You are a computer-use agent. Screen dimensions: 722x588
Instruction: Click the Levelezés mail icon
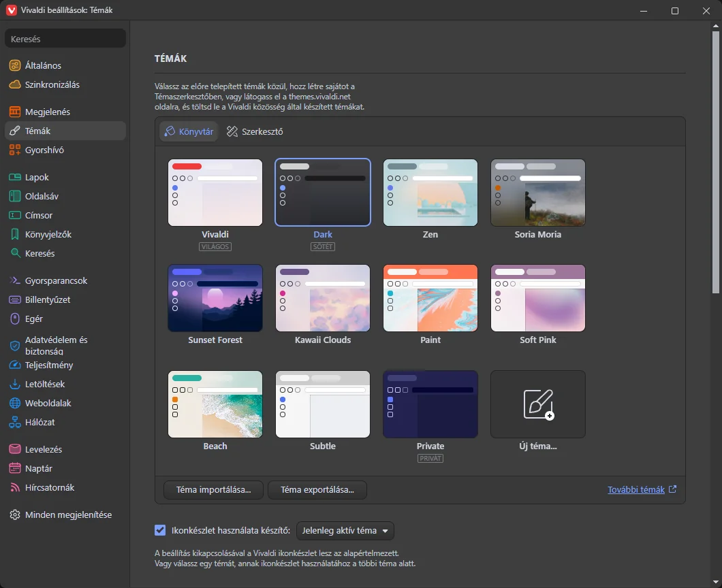click(x=15, y=449)
